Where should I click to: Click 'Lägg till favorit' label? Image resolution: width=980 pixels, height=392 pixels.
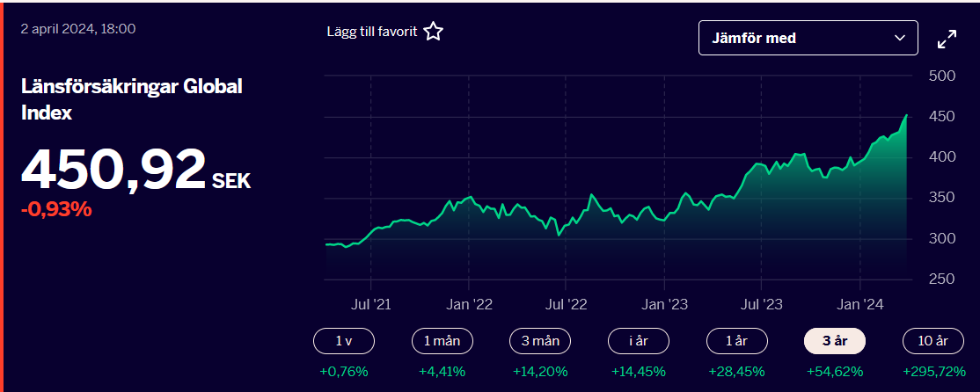point(372,32)
